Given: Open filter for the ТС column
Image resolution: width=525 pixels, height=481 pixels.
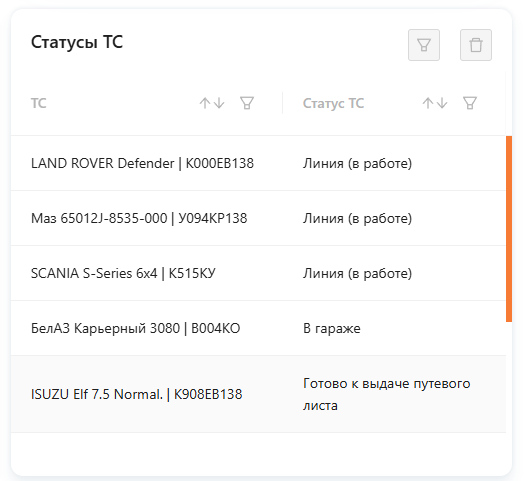Looking at the screenshot, I should (x=247, y=103).
